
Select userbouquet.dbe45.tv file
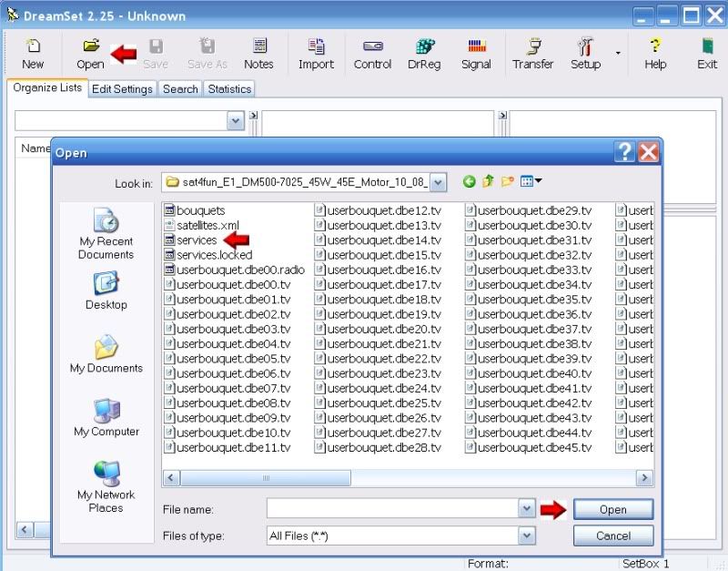(529, 447)
